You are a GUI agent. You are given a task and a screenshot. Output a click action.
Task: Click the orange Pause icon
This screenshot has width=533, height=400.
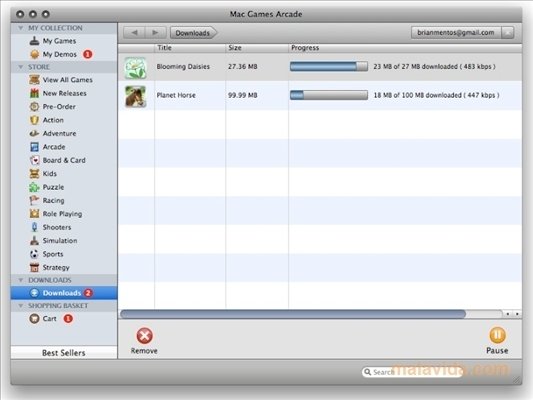[497, 335]
